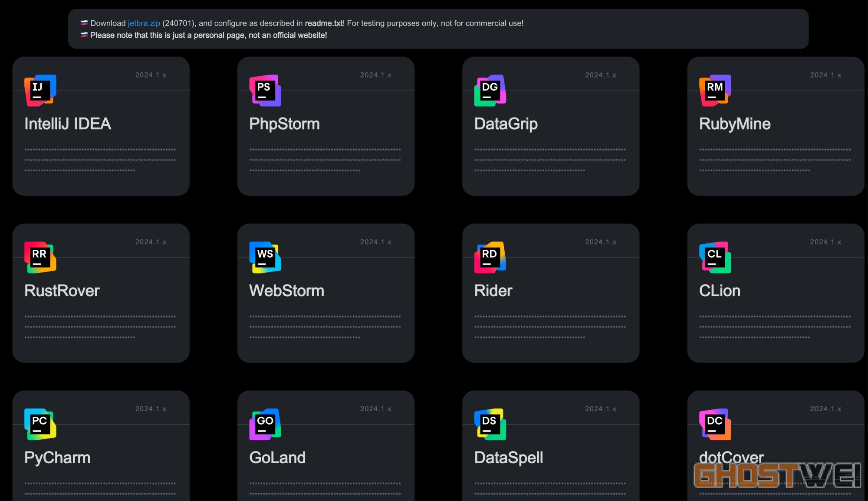The image size is (868, 501).
Task: Copy the masked WebStorm license key
Action: pyautogui.click(x=325, y=327)
